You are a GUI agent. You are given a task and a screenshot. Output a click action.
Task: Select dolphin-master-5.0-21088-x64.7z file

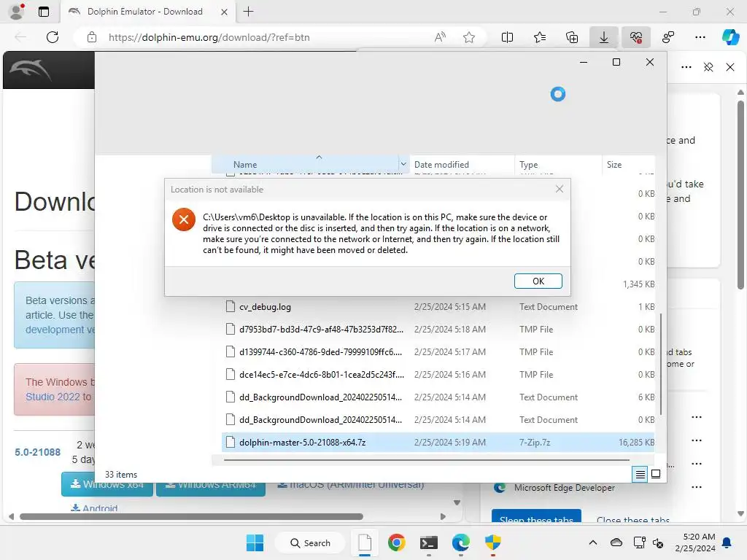438,443
